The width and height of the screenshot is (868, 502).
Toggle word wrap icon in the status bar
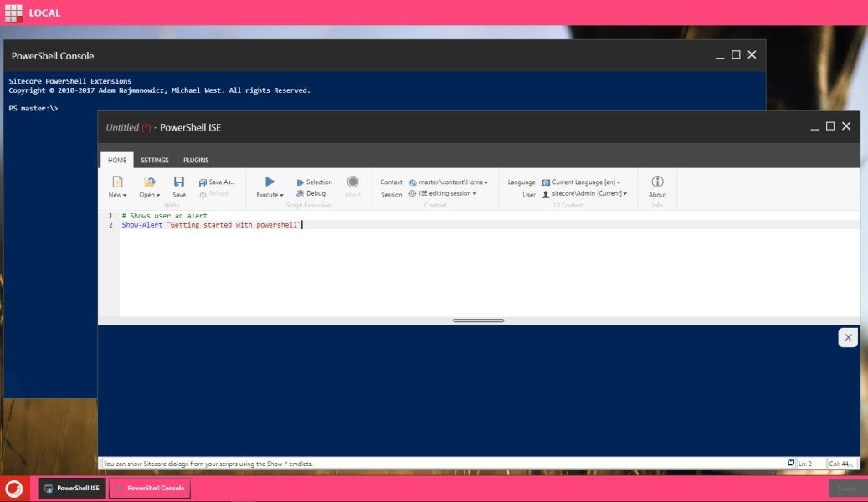(x=790, y=463)
